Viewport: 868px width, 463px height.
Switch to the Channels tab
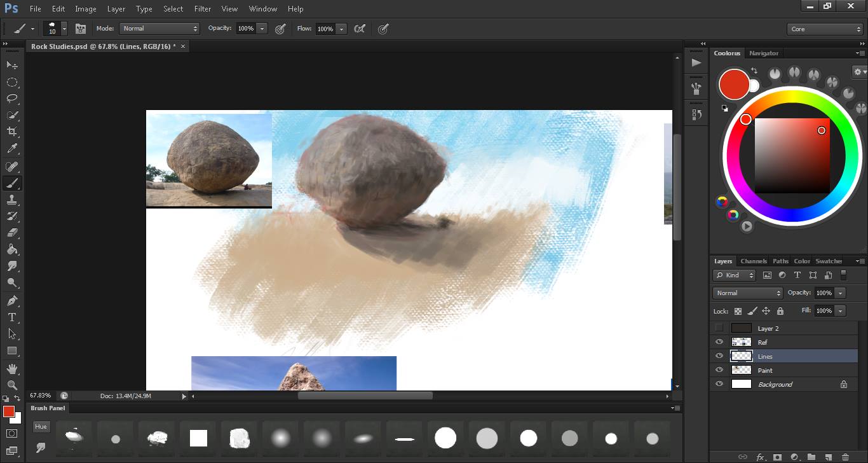point(754,261)
